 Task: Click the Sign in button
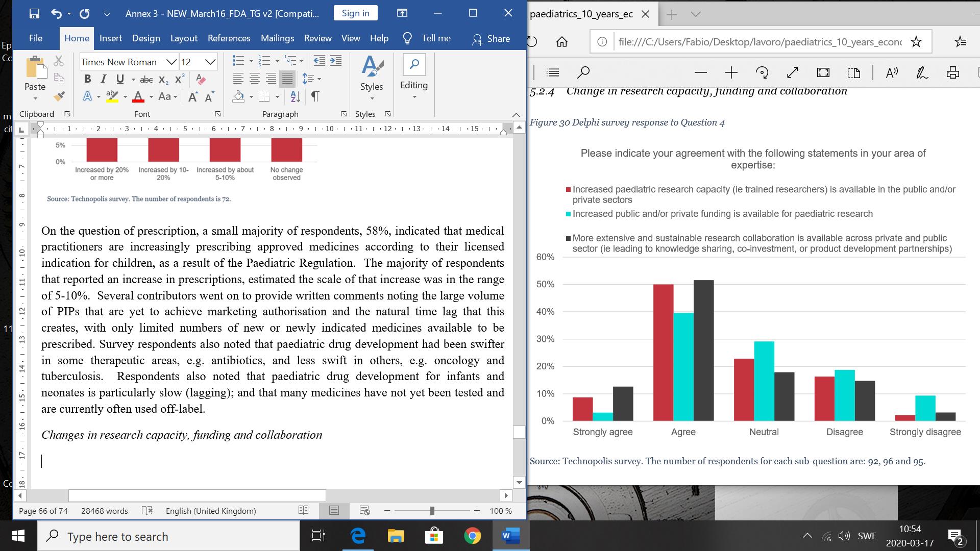click(x=355, y=13)
